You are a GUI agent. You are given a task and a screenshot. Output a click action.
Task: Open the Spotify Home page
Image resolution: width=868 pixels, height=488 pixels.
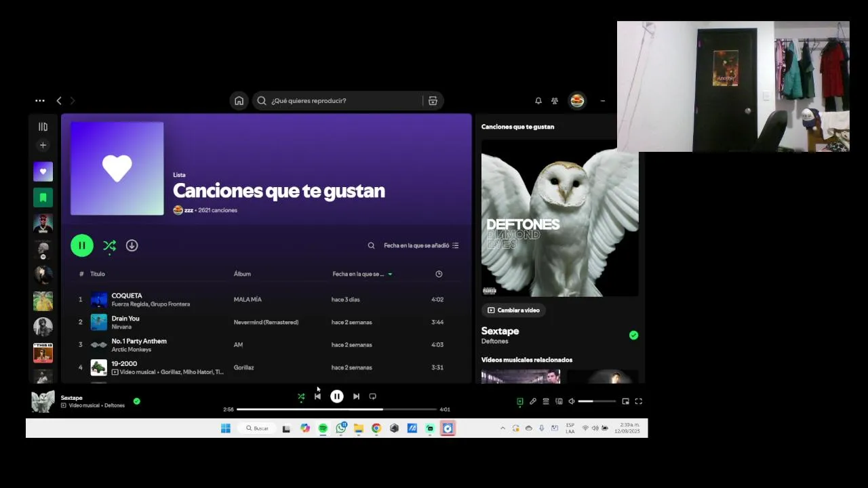[239, 100]
